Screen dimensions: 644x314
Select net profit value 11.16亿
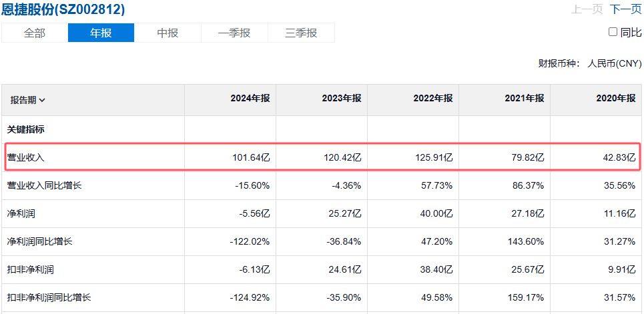click(619, 213)
